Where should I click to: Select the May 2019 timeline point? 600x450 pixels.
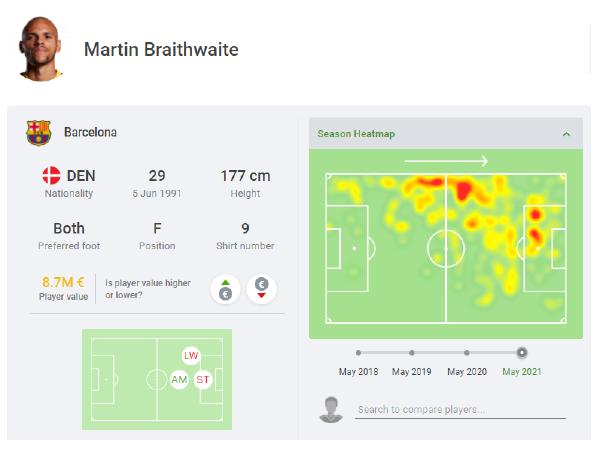tap(412, 353)
